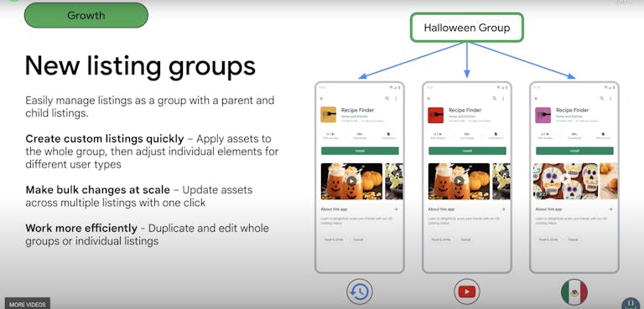
Task: Click Recipe Finder title in yellow-icon phone
Action: click(x=358, y=111)
